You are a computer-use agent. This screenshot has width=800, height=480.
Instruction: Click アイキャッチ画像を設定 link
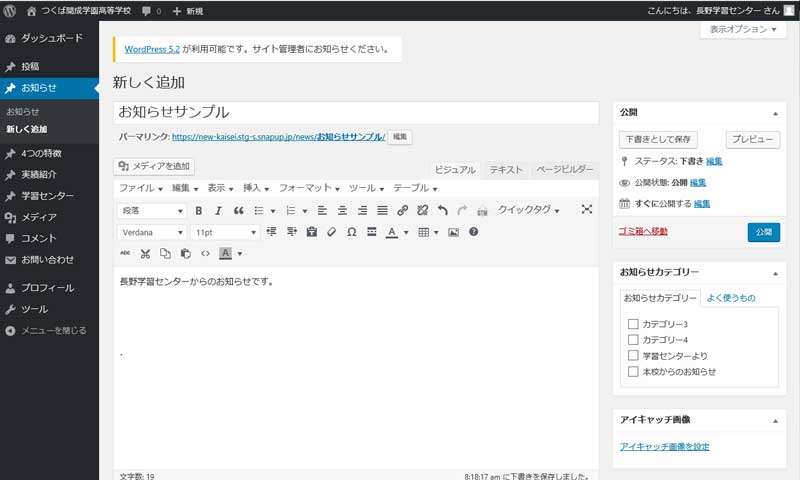(x=664, y=447)
